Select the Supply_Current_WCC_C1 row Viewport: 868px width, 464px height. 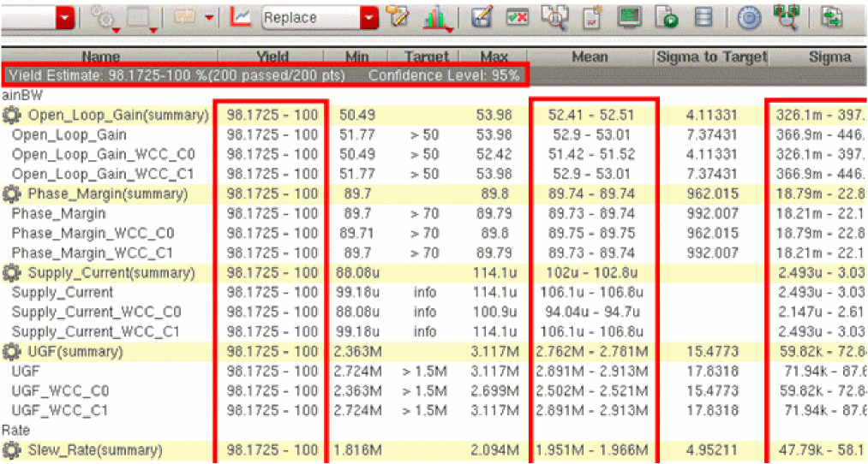coord(434,332)
